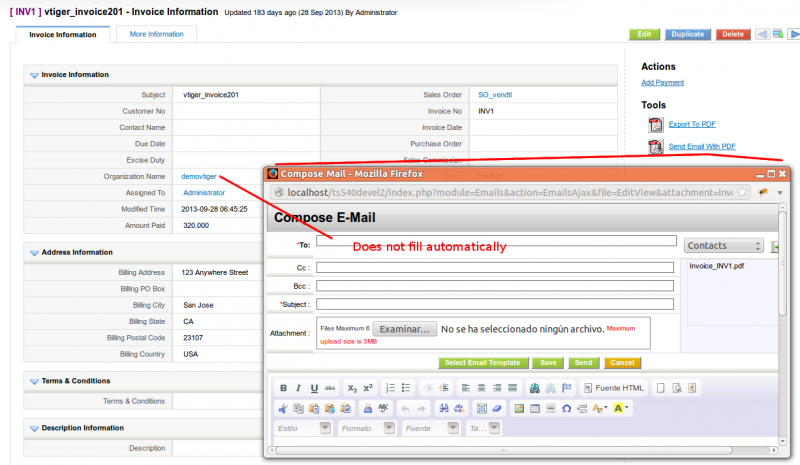
Task: Toggle italic formatting in the editor
Action: tap(298, 388)
